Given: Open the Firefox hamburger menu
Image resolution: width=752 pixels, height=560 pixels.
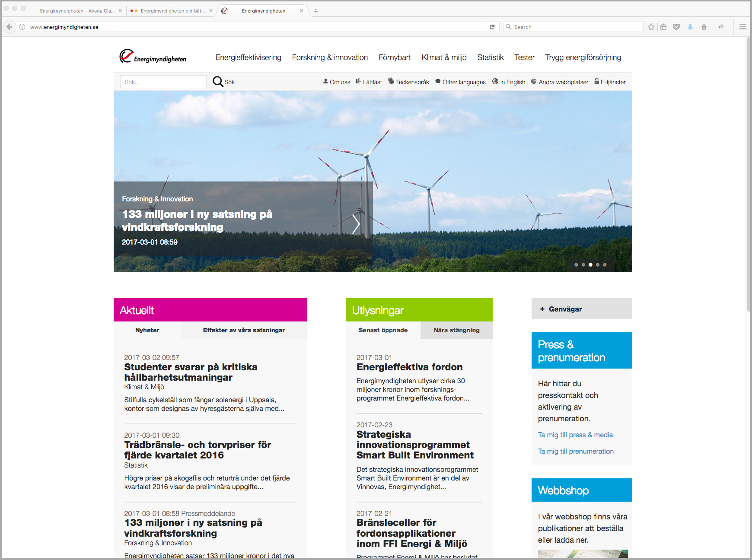Looking at the screenshot, I should tap(743, 27).
